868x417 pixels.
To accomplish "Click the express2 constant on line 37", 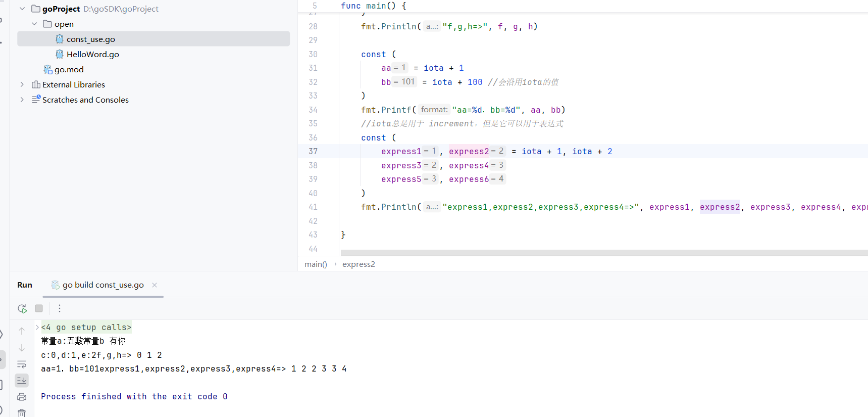I will (469, 151).
